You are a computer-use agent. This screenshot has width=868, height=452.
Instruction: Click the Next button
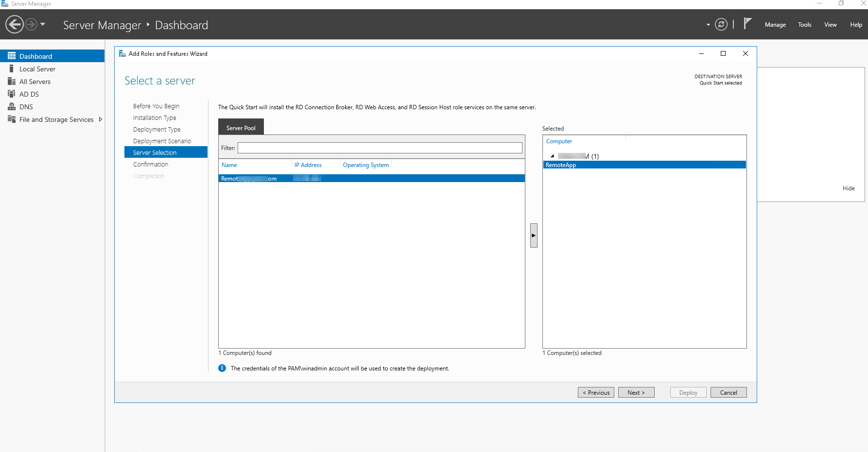(636, 392)
